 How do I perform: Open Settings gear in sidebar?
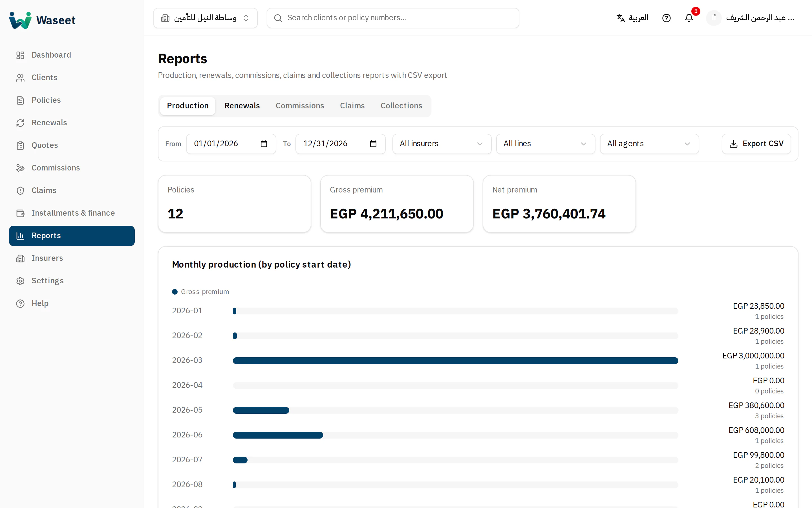tap(72, 281)
